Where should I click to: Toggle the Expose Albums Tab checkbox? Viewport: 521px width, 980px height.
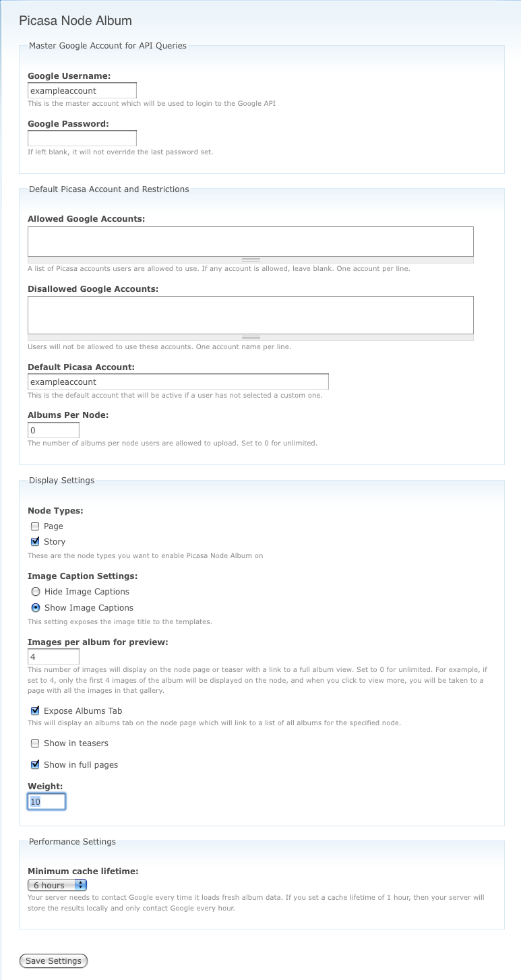35,710
